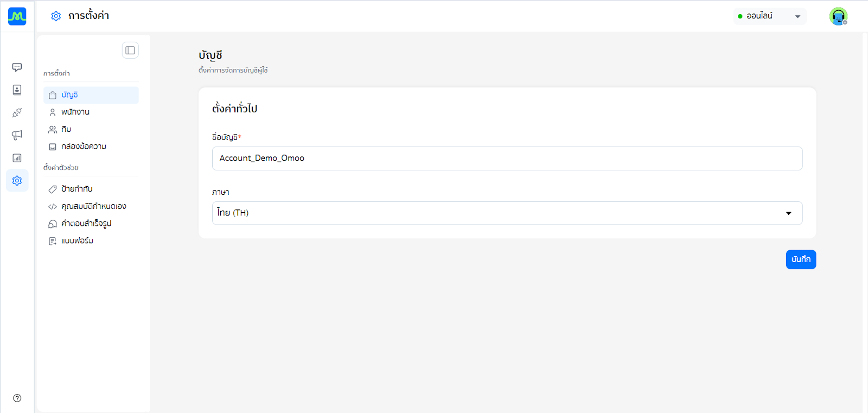Click the บัญชี page title
Image resolution: width=868 pixels, height=413 pixels.
[210, 55]
